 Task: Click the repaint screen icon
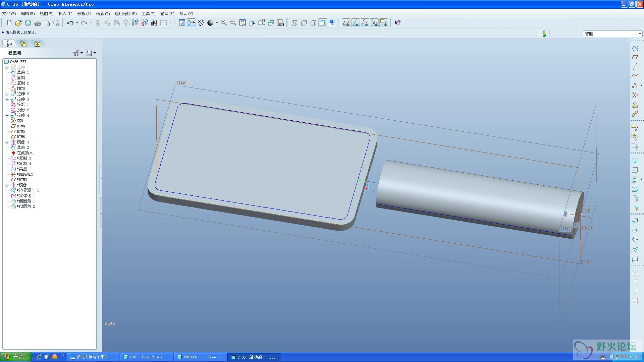tap(182, 23)
